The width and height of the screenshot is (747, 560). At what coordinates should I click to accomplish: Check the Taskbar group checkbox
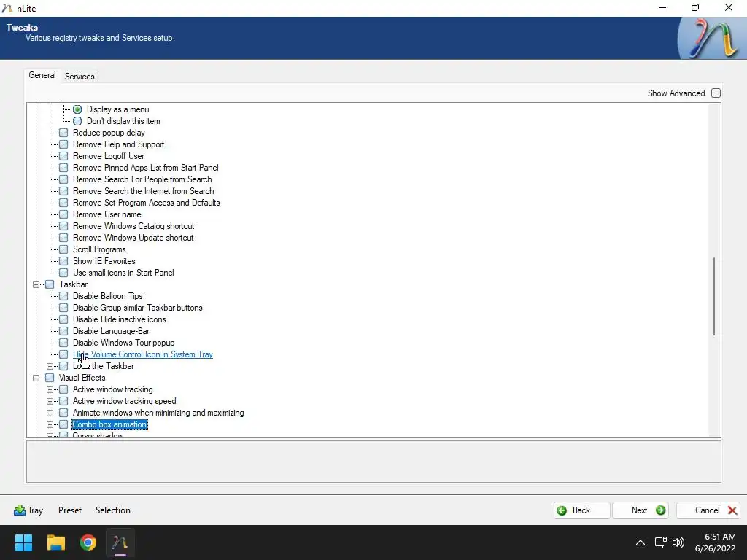coord(50,284)
